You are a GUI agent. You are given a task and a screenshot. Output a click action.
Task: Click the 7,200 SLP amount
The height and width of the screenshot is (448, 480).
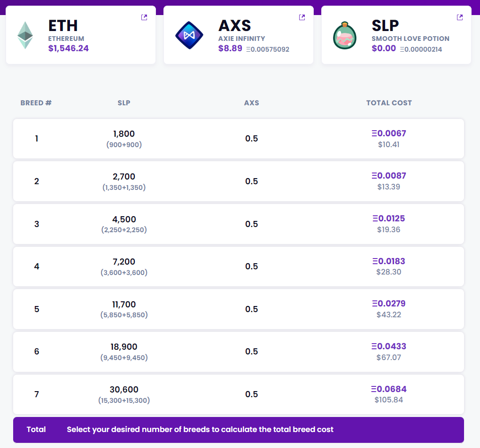tap(124, 262)
